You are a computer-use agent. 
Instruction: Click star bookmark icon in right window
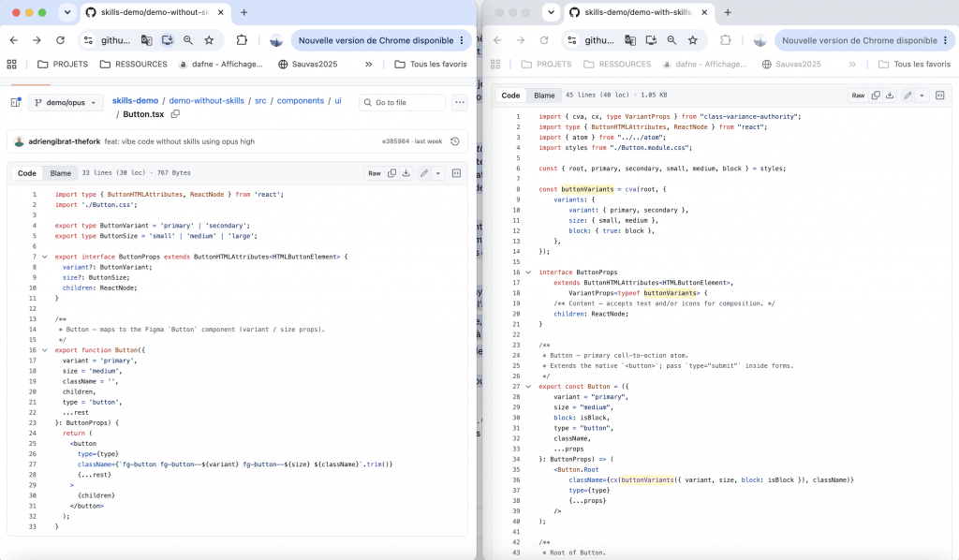tap(693, 40)
